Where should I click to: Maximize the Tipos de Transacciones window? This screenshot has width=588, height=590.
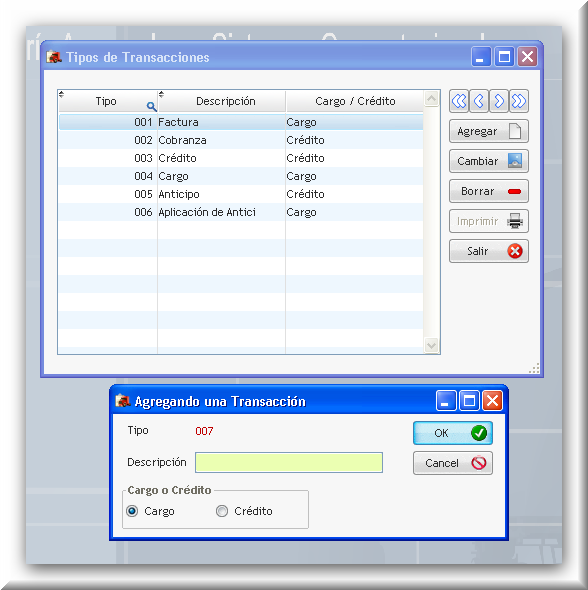(504, 57)
